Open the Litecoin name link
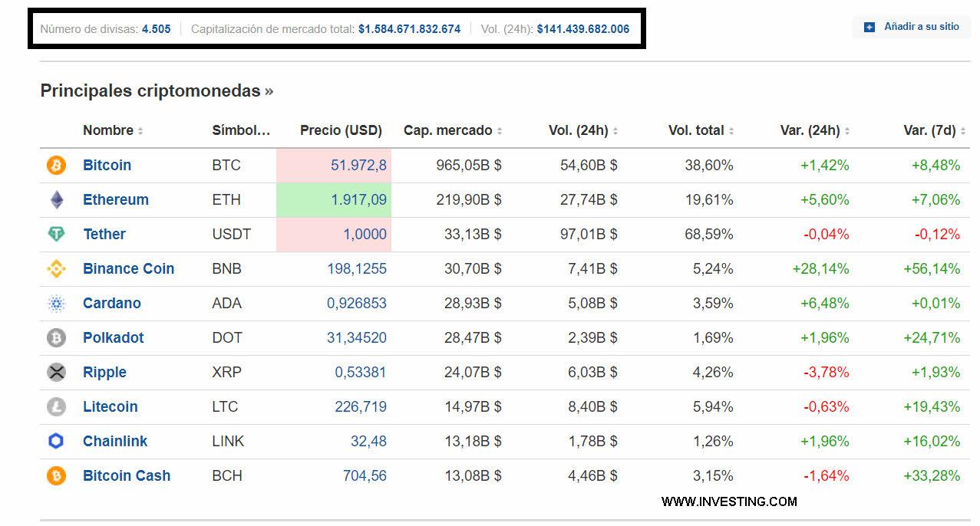This screenshot has width=980, height=526. click(111, 407)
